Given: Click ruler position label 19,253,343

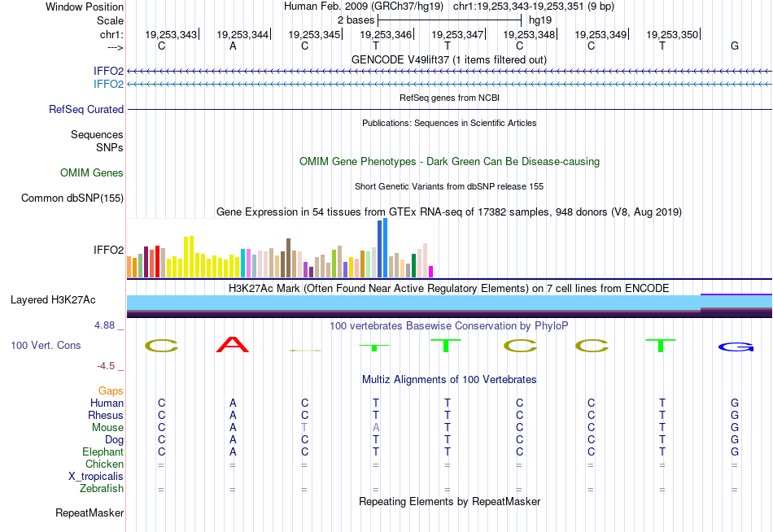Looking at the screenshot, I should [171, 34].
